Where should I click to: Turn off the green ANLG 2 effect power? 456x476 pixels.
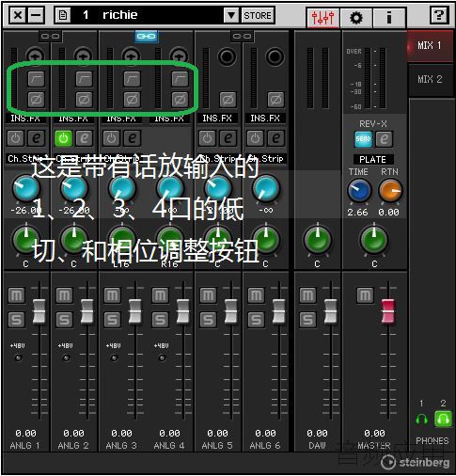coord(63,138)
